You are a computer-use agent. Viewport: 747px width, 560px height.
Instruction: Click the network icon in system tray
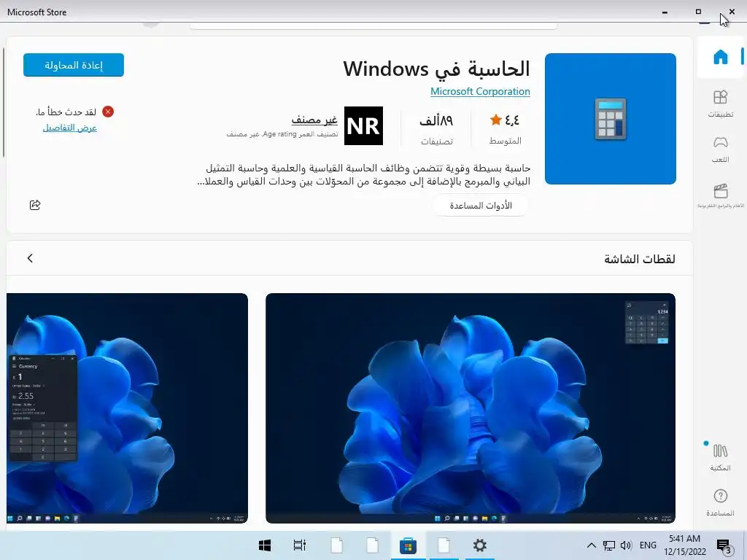click(609, 545)
